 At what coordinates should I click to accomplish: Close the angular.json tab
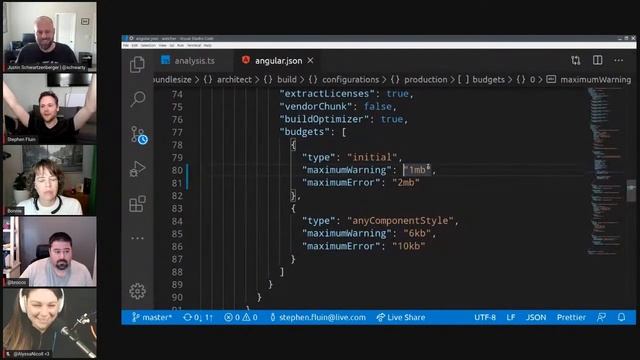[311, 60]
